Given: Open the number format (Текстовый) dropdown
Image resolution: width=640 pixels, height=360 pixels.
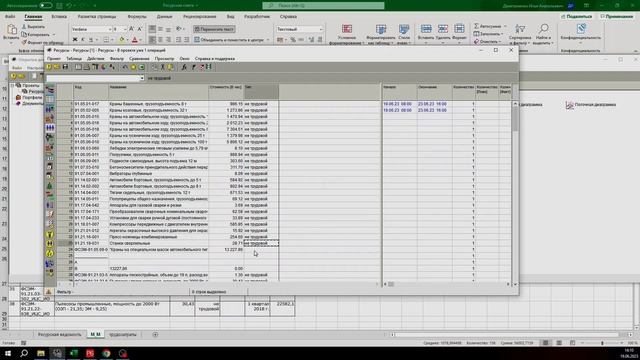Looking at the screenshot, I should (x=321, y=29).
